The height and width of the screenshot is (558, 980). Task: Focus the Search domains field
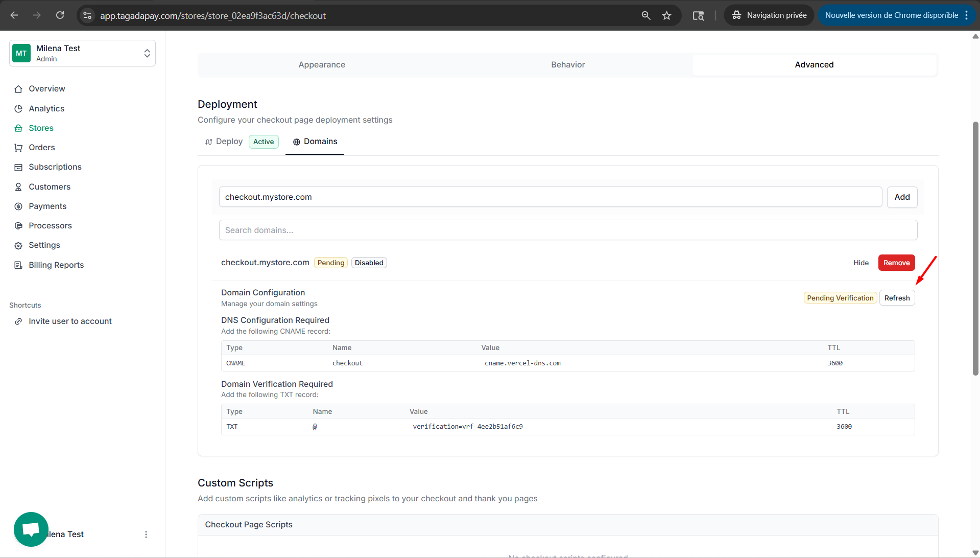[568, 230]
